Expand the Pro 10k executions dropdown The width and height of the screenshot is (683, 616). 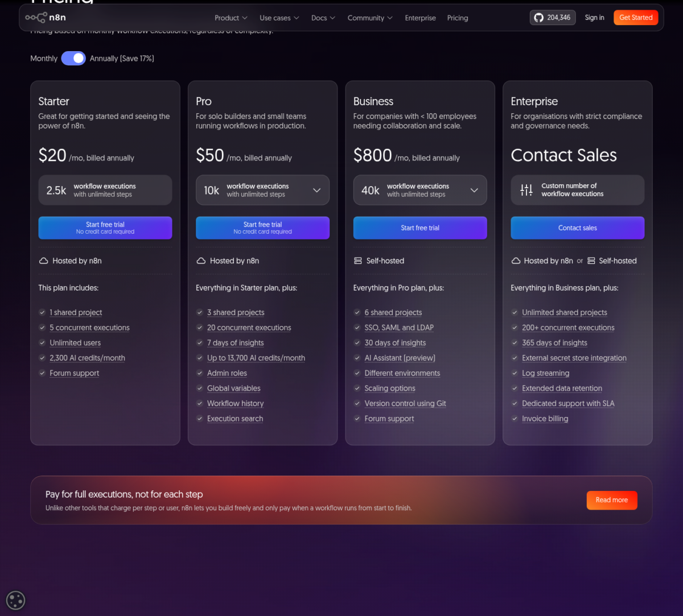tap(262, 190)
